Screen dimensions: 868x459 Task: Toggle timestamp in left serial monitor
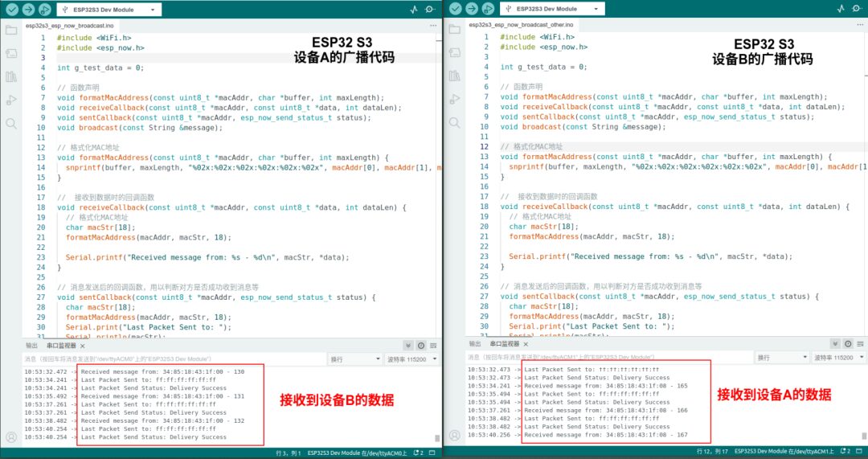pyautogui.click(x=421, y=346)
